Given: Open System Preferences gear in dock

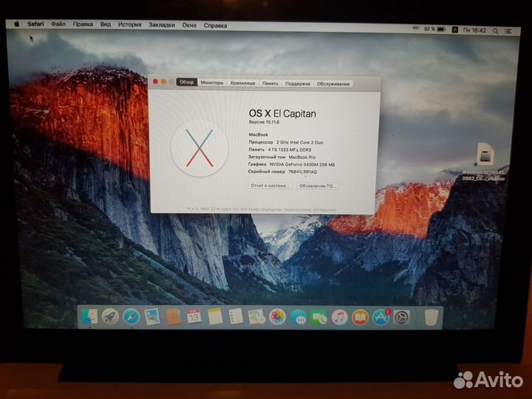Looking at the screenshot, I should 401,318.
